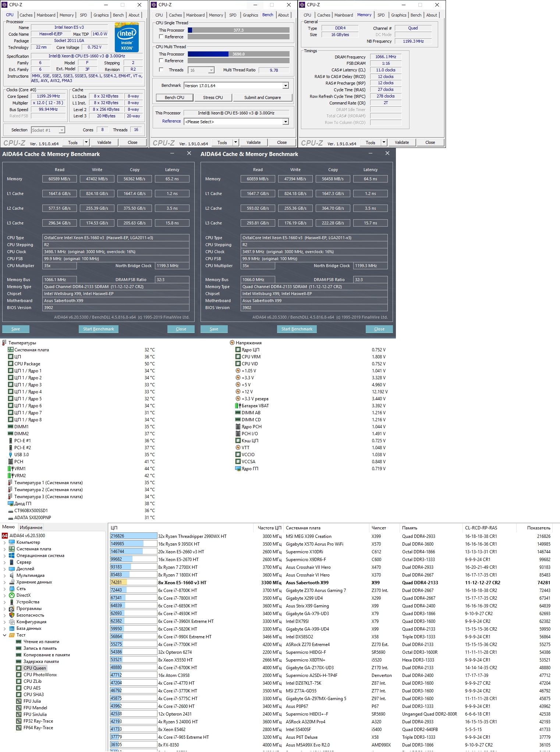Click the Submit and Compare button
This screenshot has width=560, height=752.
coord(263,97)
